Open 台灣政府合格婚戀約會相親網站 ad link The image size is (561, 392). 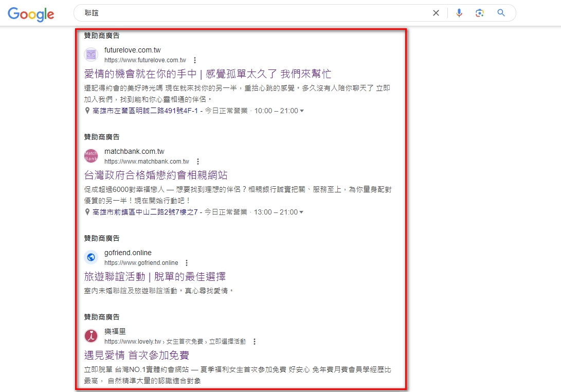pos(155,175)
